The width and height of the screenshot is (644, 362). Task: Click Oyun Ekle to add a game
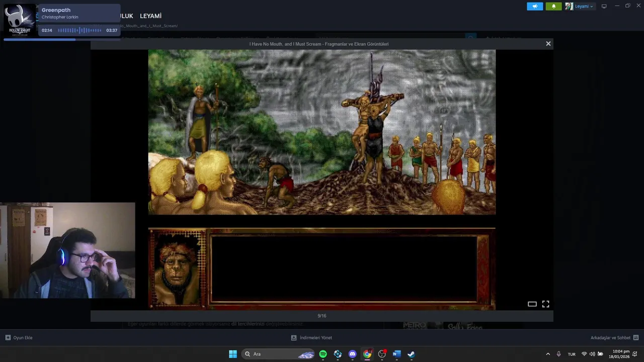[x=19, y=338]
